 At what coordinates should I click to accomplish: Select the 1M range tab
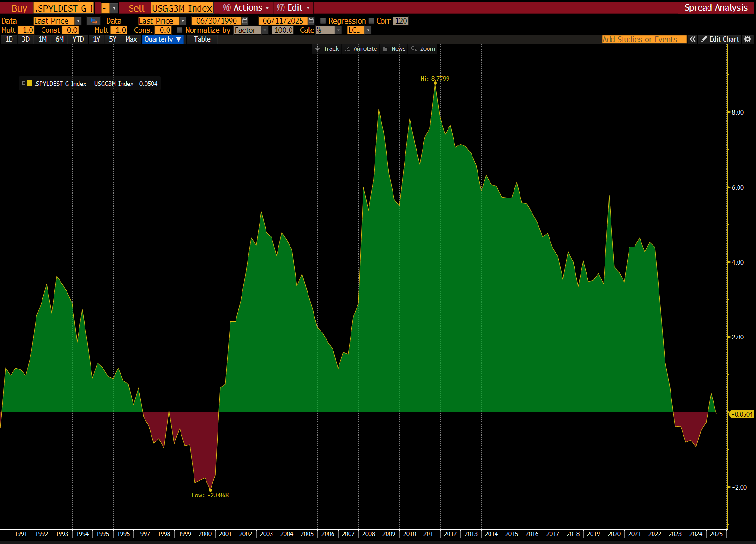(42, 39)
